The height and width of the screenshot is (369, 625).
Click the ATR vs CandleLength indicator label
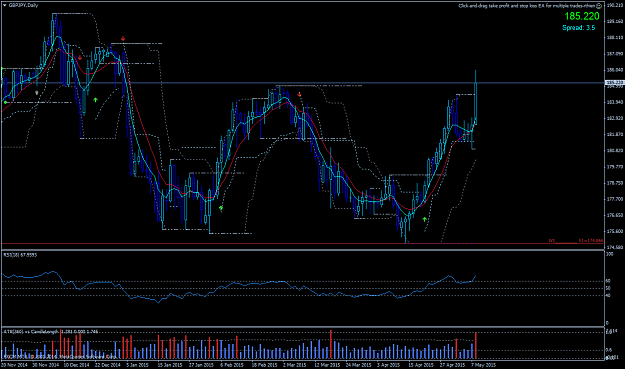point(51,332)
